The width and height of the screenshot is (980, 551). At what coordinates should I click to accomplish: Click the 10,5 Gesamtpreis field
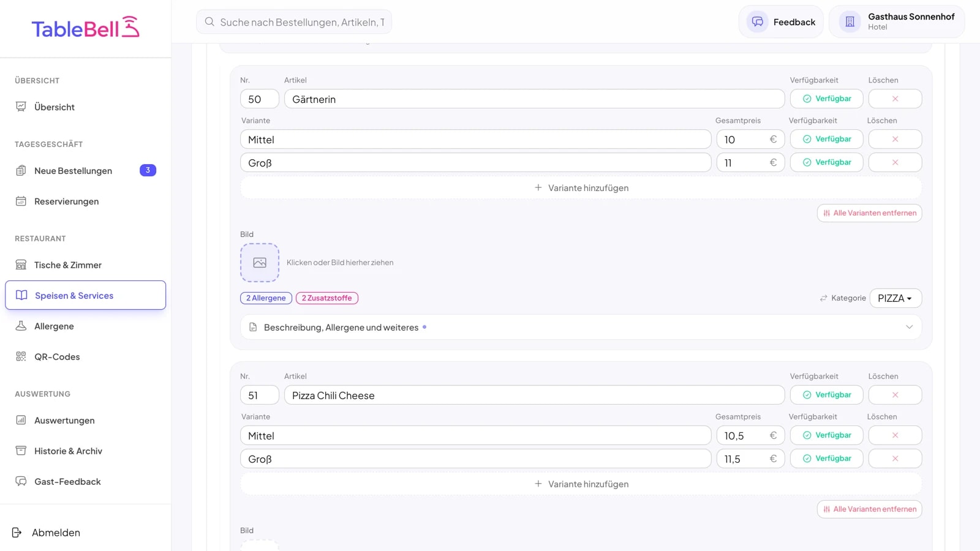click(750, 436)
